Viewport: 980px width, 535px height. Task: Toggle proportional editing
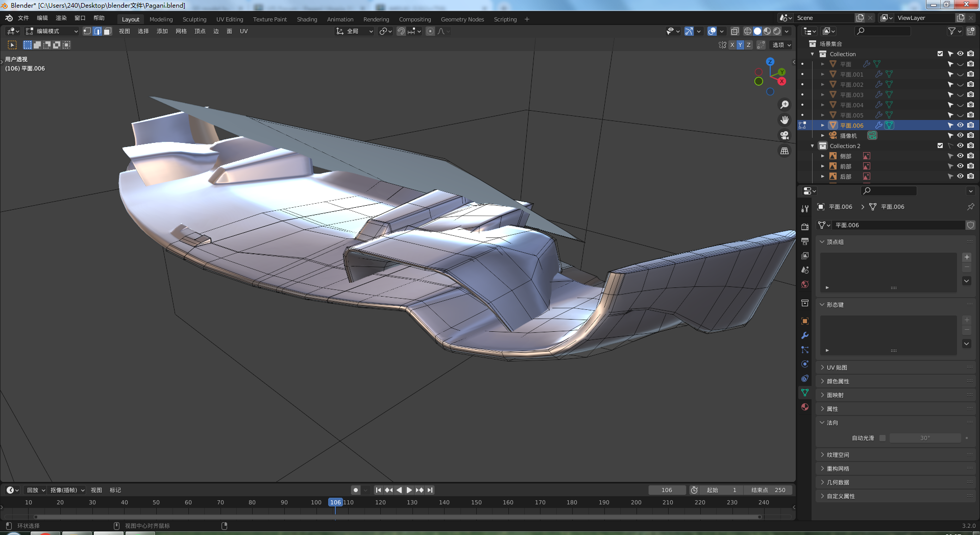tap(430, 31)
